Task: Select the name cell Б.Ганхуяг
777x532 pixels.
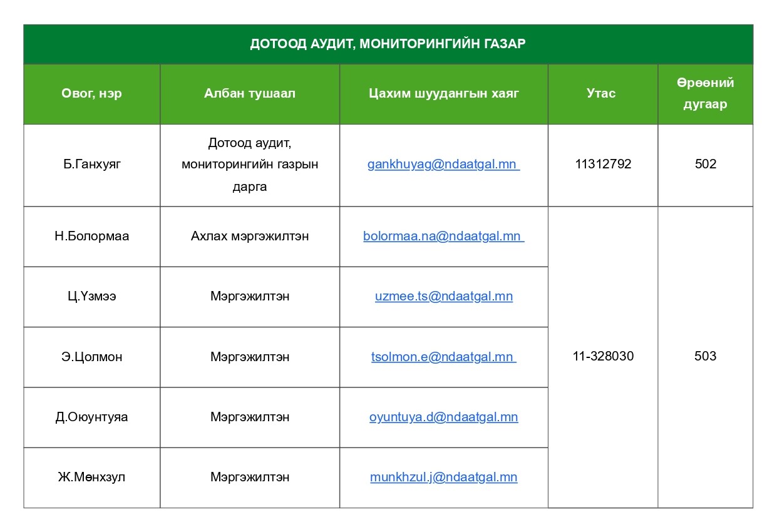Action: [91, 165]
